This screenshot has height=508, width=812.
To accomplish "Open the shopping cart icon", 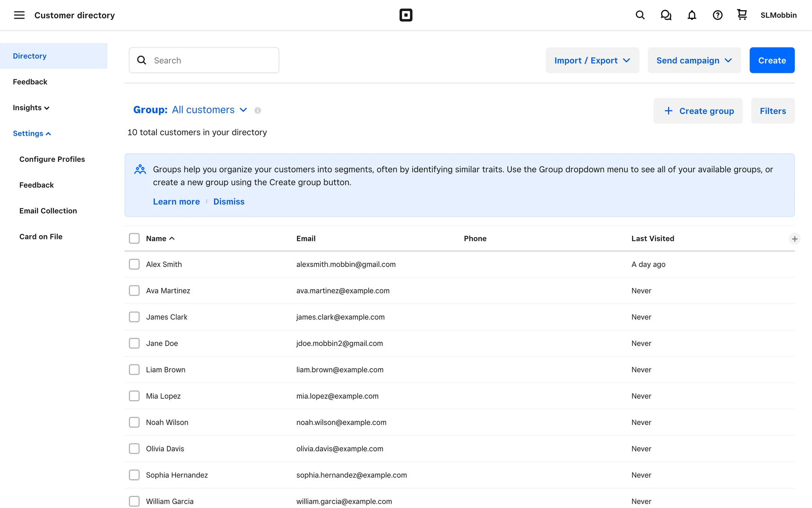I will [x=742, y=15].
